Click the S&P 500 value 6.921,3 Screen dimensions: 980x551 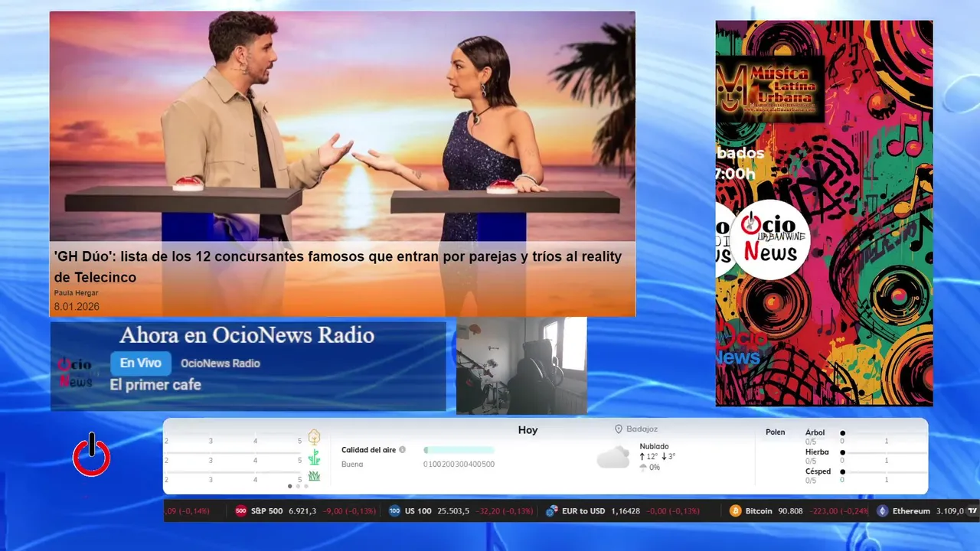coord(302,511)
